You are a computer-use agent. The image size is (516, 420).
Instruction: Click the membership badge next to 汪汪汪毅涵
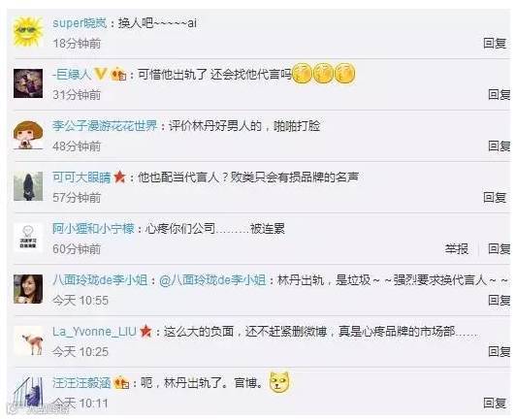point(121,383)
